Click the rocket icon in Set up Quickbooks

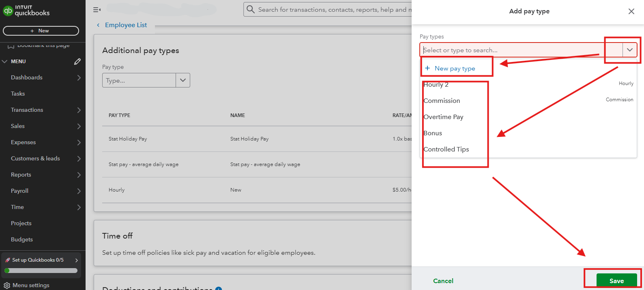click(x=8, y=260)
